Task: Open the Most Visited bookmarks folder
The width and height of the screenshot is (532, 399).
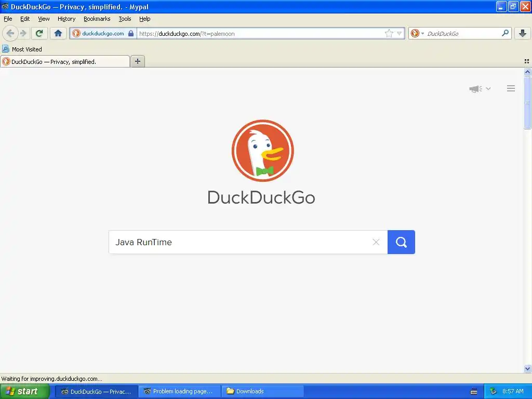Action: point(22,49)
